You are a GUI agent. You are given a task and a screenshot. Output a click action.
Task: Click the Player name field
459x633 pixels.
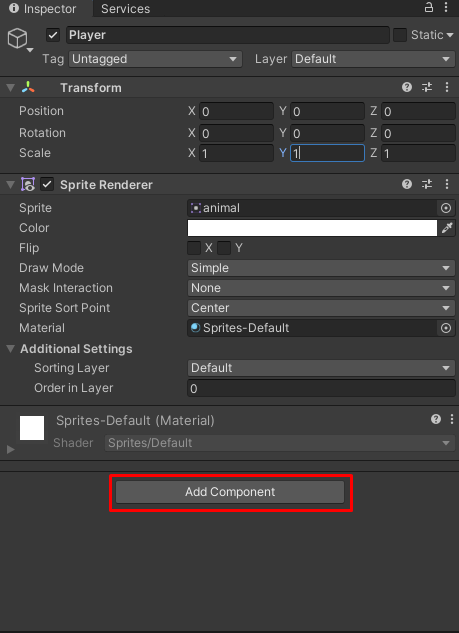tap(228, 35)
